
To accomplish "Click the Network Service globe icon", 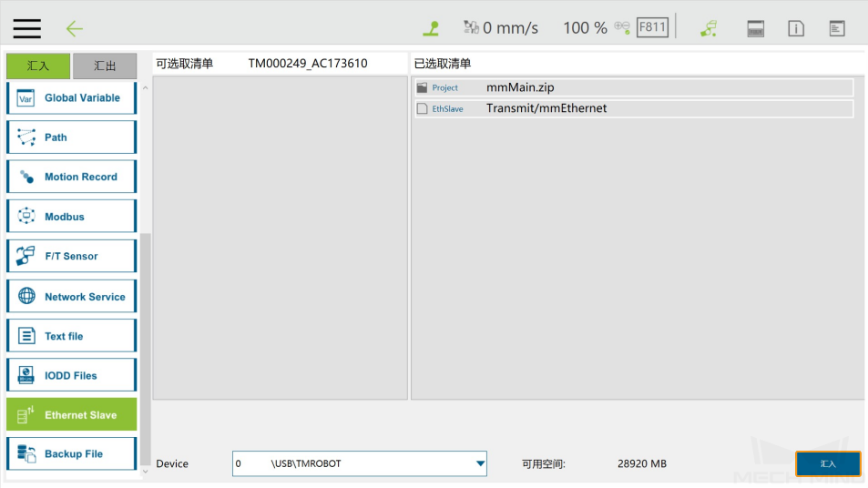I will 26,296.
